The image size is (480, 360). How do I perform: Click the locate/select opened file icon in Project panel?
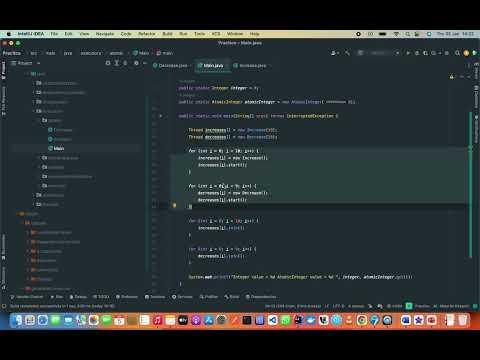click(x=108, y=63)
